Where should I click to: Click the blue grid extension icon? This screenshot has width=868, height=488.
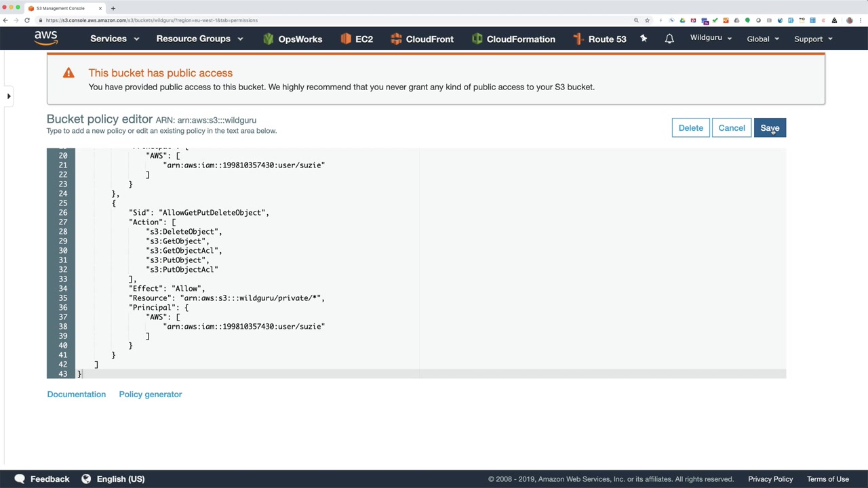coord(812,20)
